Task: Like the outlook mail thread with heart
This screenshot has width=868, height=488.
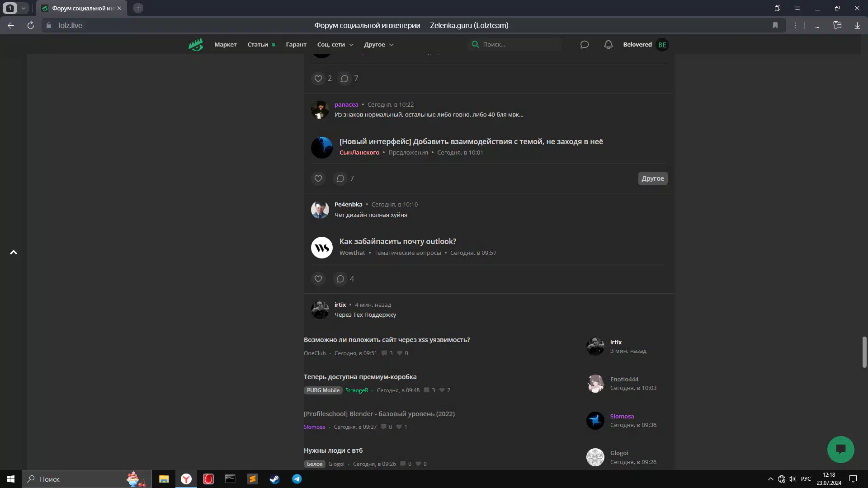Action: click(x=318, y=279)
